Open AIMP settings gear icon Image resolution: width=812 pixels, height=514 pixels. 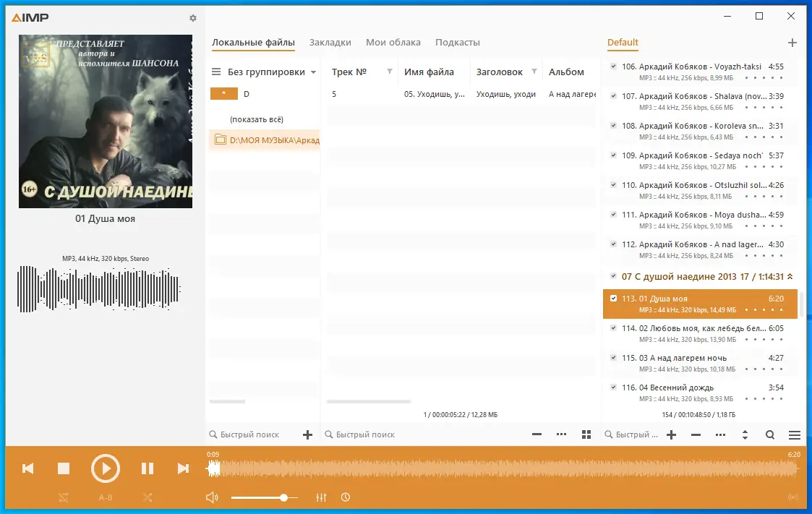click(192, 18)
